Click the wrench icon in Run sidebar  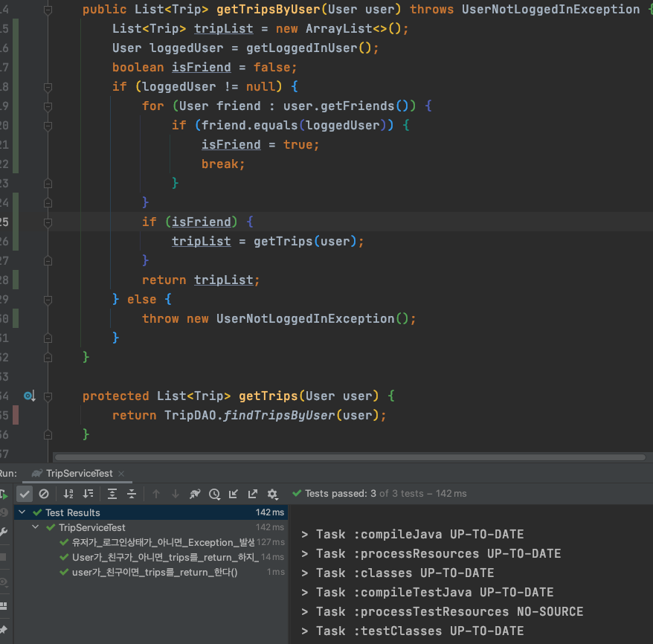click(3, 532)
